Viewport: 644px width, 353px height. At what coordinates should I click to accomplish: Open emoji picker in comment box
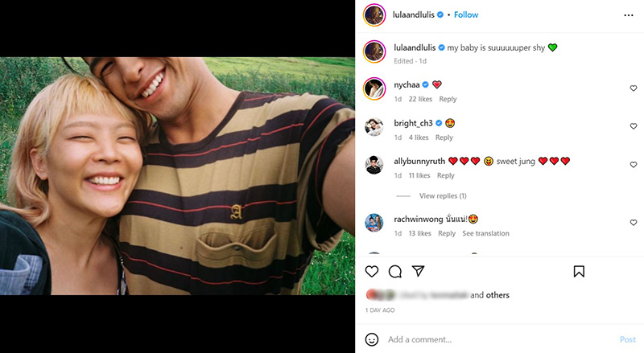[x=372, y=339]
